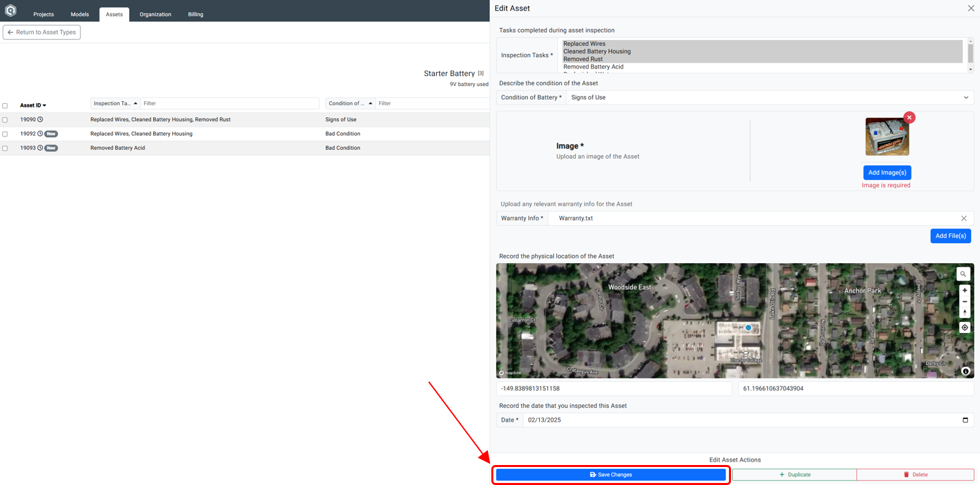980x485 pixels.
Task: Sort the Inspection Tasks column
Action: [116, 103]
